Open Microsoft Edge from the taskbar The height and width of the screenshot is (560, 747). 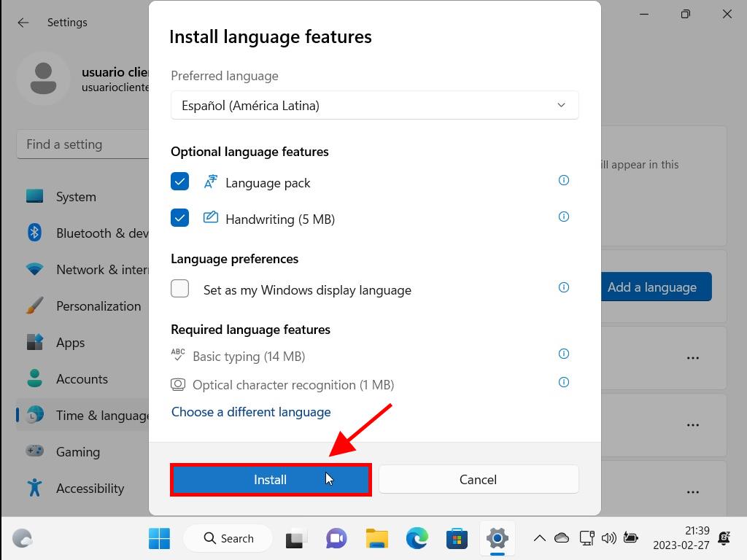click(417, 539)
